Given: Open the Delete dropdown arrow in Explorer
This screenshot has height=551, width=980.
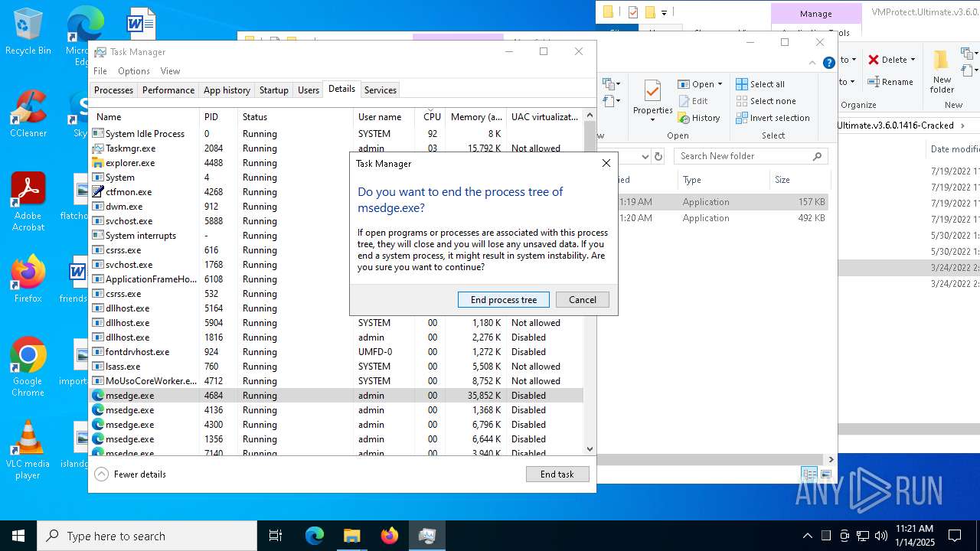Looking at the screenshot, I should point(913,60).
